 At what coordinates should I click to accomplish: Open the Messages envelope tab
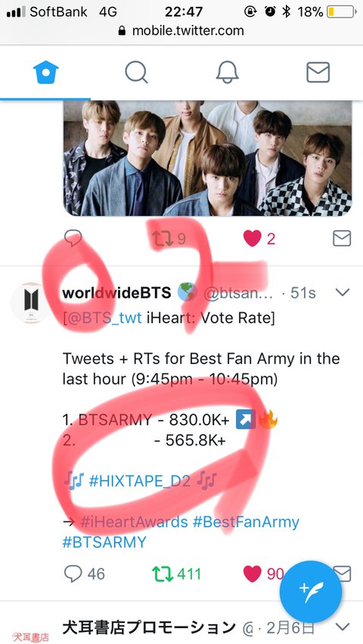tap(318, 73)
